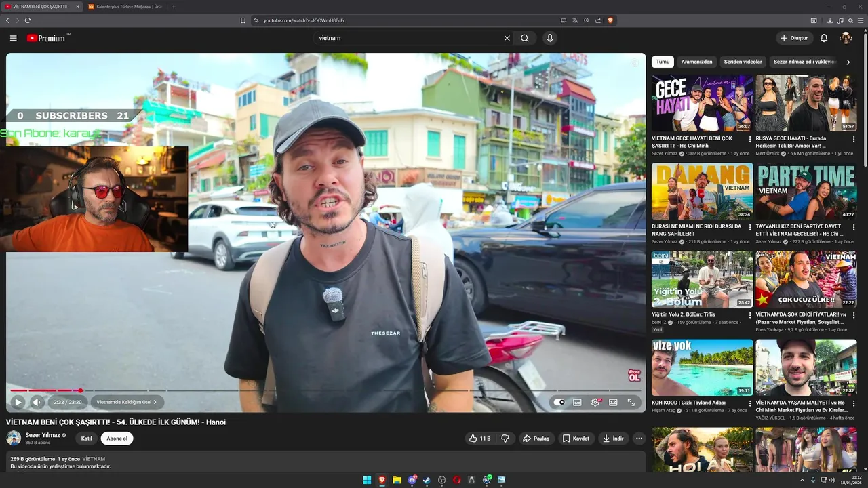Open Brave playlist music note icon
Image resolution: width=868 pixels, height=488 pixels.
840,20
